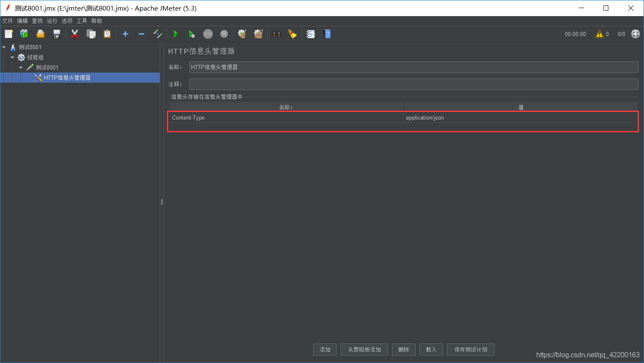Clear all results icon
Image resolution: width=644 pixels, height=363 pixels.
[258, 34]
